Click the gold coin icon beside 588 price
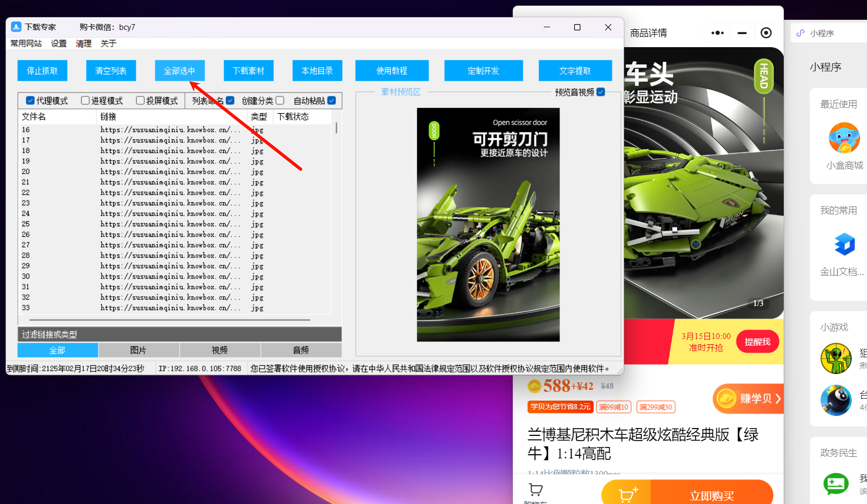 click(x=534, y=386)
